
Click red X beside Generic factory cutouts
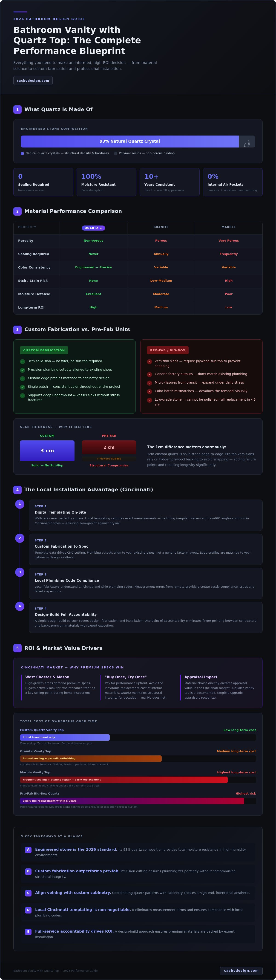pos(149,374)
